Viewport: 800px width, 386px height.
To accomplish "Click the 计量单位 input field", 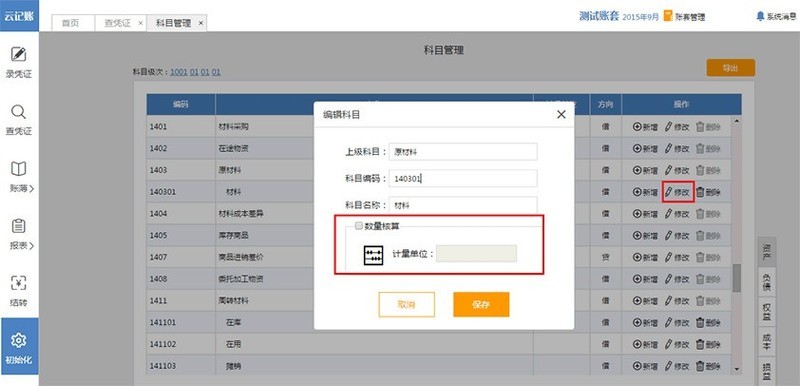I will (x=477, y=253).
